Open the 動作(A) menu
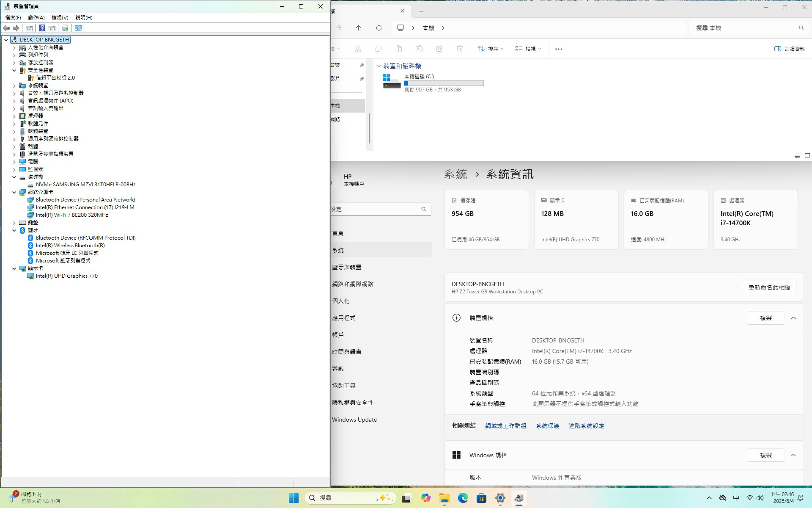 (36, 17)
